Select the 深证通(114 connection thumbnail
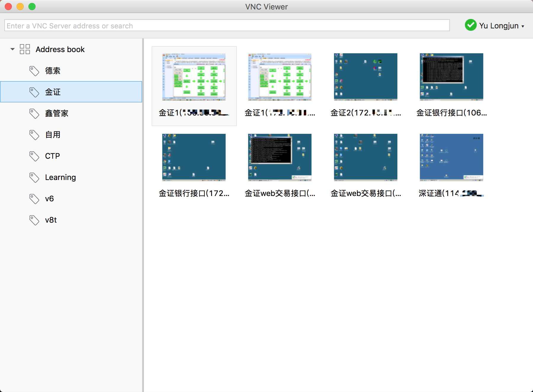The image size is (533, 392). (452, 158)
